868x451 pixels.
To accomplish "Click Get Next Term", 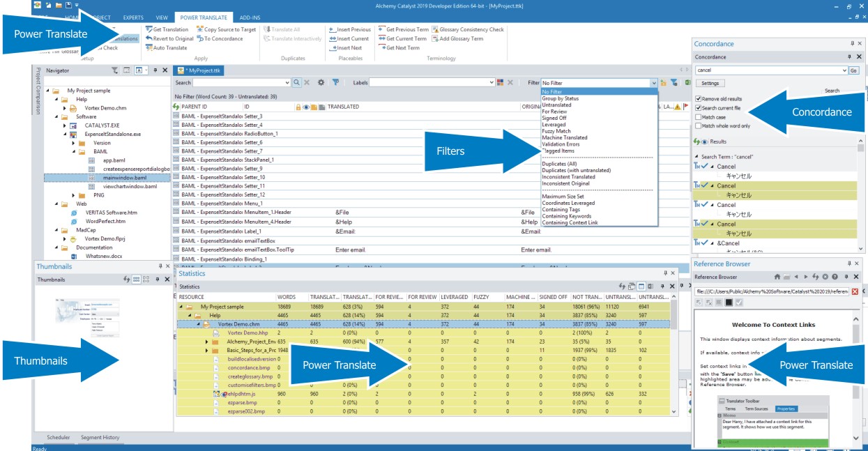I will (399, 47).
